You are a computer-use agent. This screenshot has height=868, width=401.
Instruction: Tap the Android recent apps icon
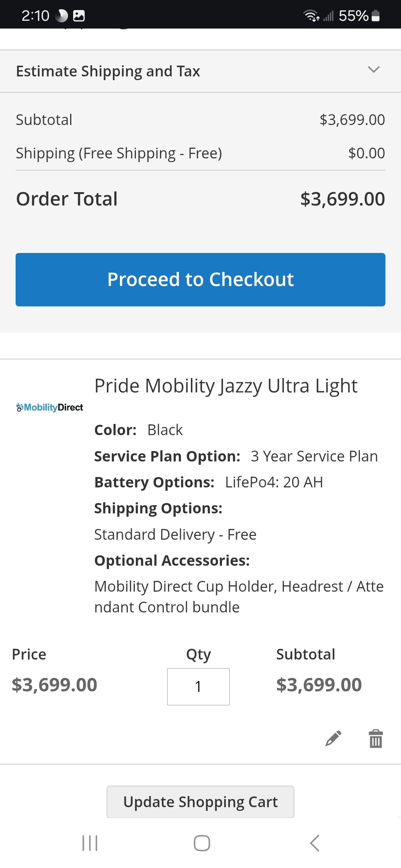90,843
